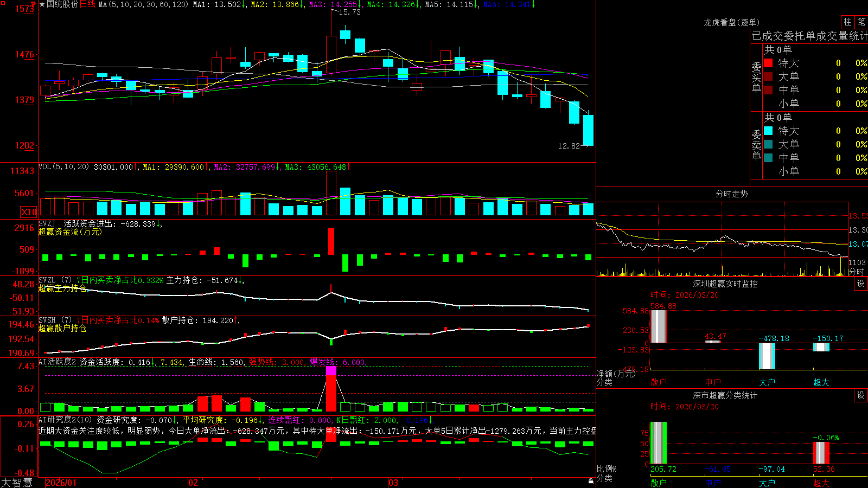Click the dark red 大单 buy-order swatch

(768, 76)
